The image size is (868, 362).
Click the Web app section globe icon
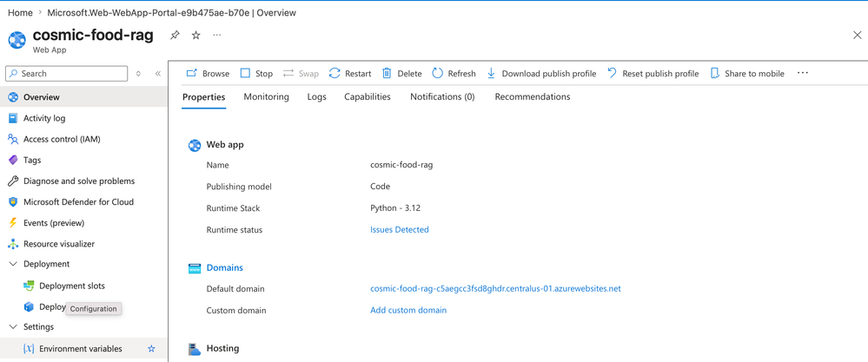pyautogui.click(x=194, y=145)
